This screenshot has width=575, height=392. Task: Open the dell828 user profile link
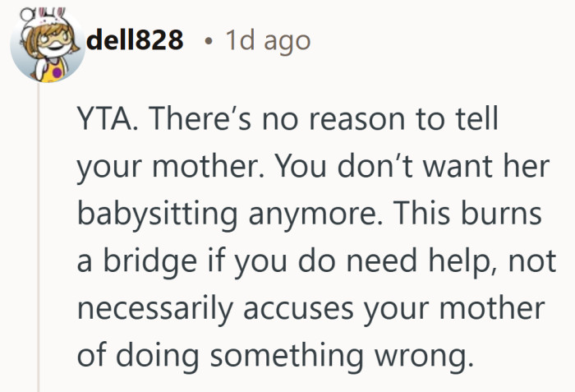tap(135, 39)
